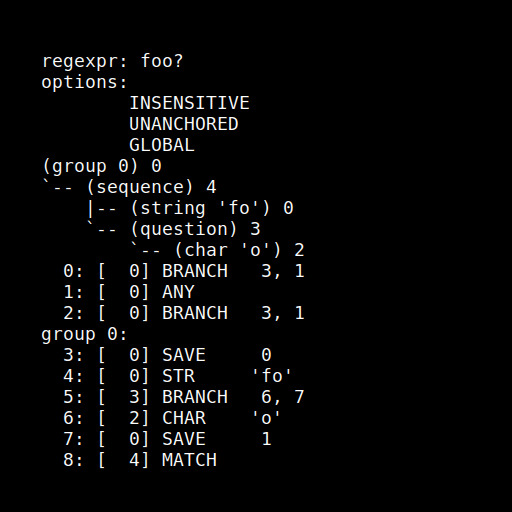Click the SAVE 1 instruction
512x512 pixels.
tap(167, 439)
